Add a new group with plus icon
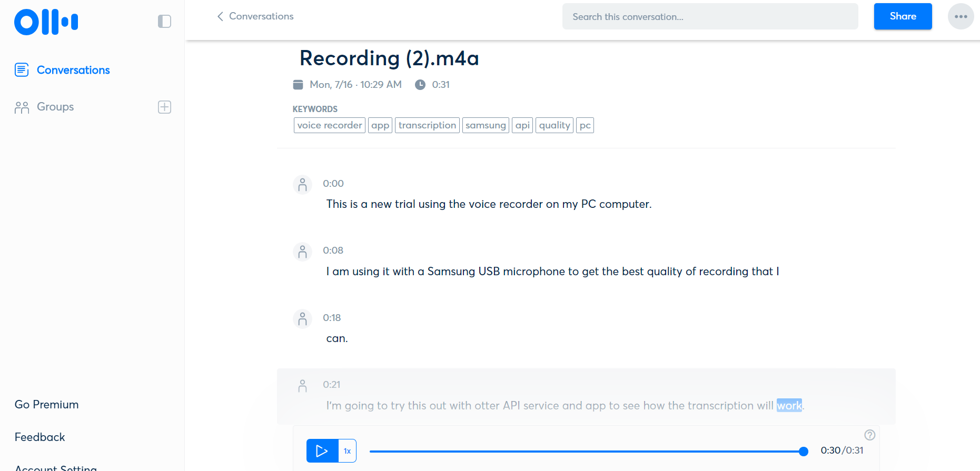Image resolution: width=980 pixels, height=471 pixels. coord(164,107)
